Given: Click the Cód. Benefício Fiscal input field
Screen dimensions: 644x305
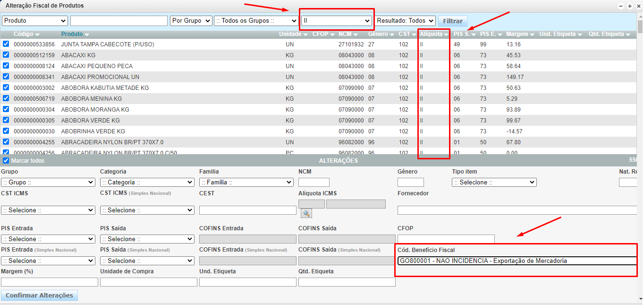Looking at the screenshot, I should tap(517, 261).
